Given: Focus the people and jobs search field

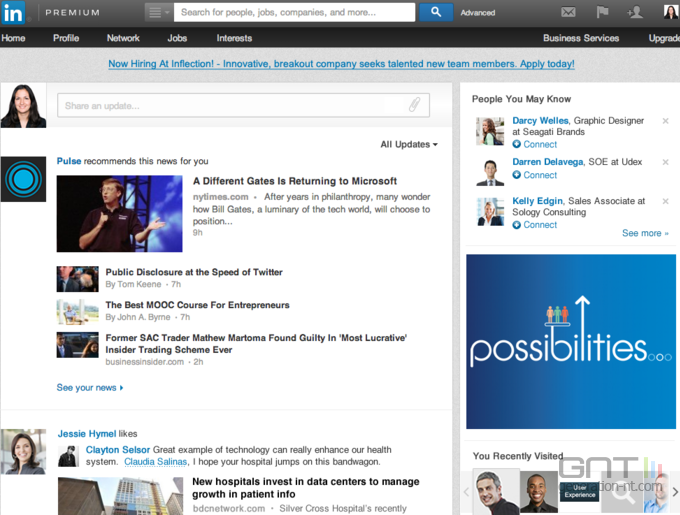Looking at the screenshot, I should [x=294, y=13].
